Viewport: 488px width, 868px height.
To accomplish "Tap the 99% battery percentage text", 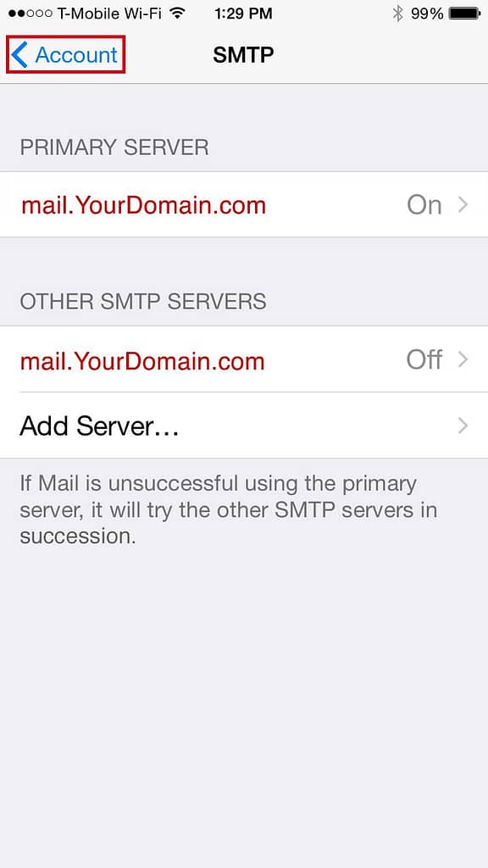I will click(x=427, y=14).
